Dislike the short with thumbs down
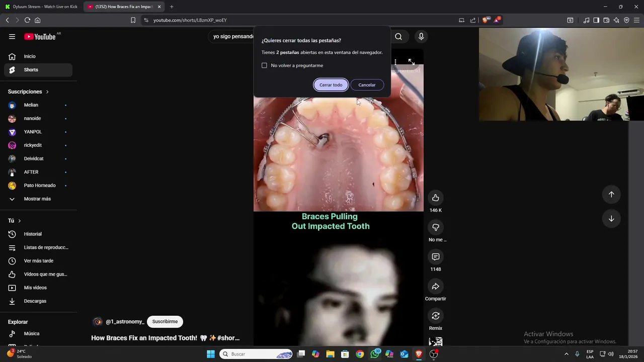 pyautogui.click(x=436, y=227)
